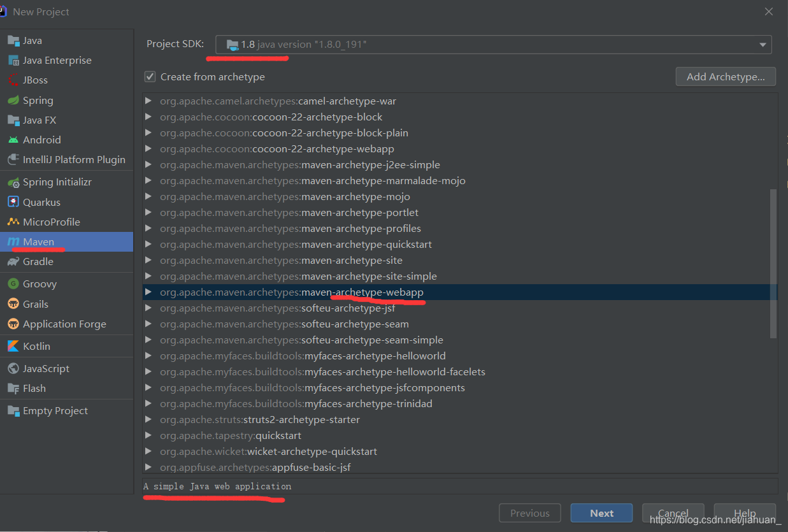Screen dimensions: 788x532
Task: Click the JavaScript globe icon
Action: (x=13, y=369)
